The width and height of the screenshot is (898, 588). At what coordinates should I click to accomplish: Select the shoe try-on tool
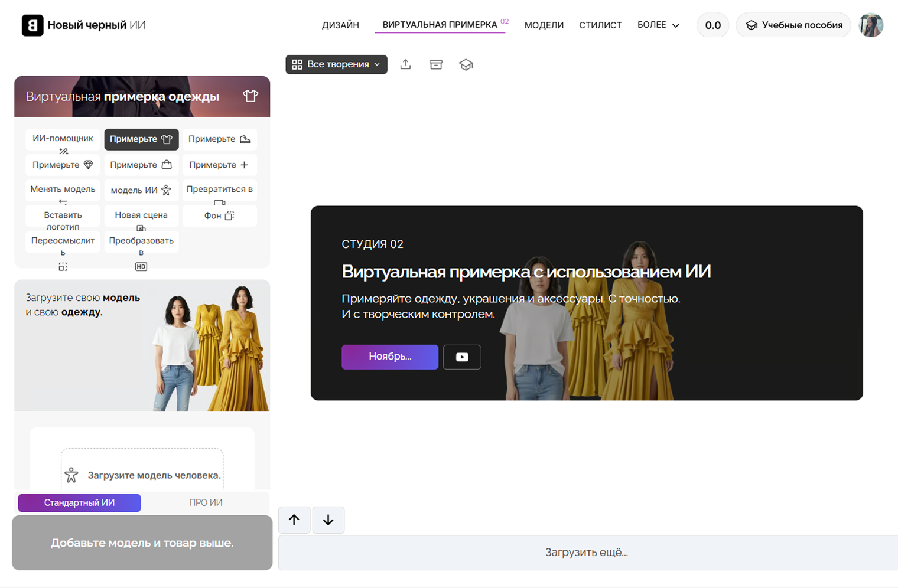tap(219, 139)
